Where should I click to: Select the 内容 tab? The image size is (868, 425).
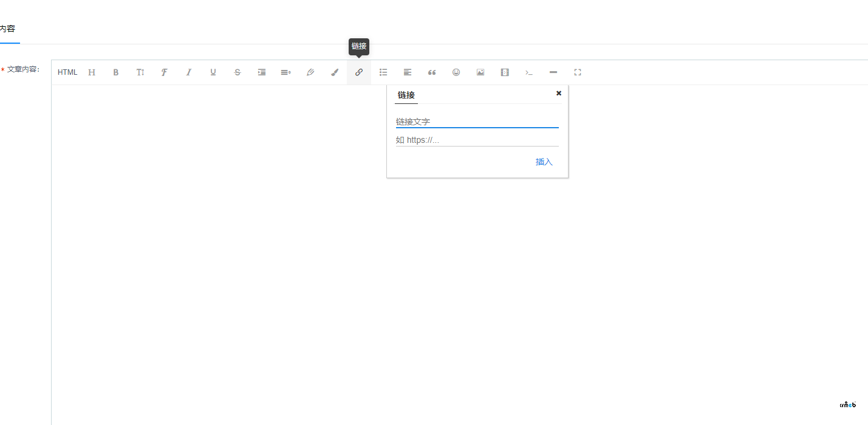tap(8, 29)
